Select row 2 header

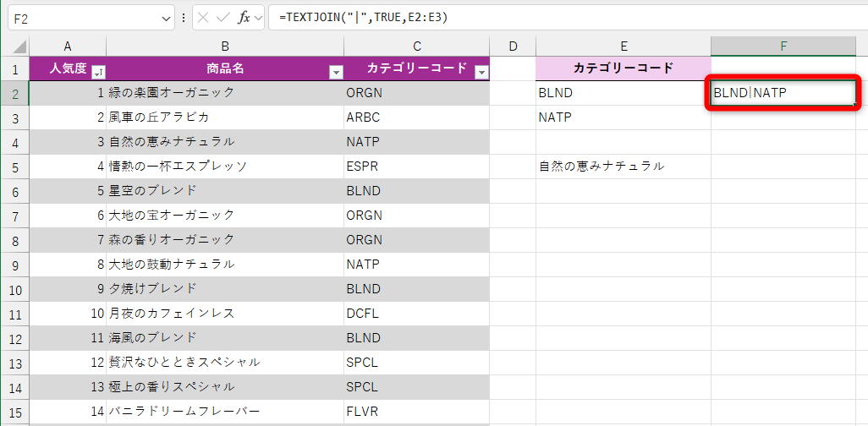tap(15, 94)
